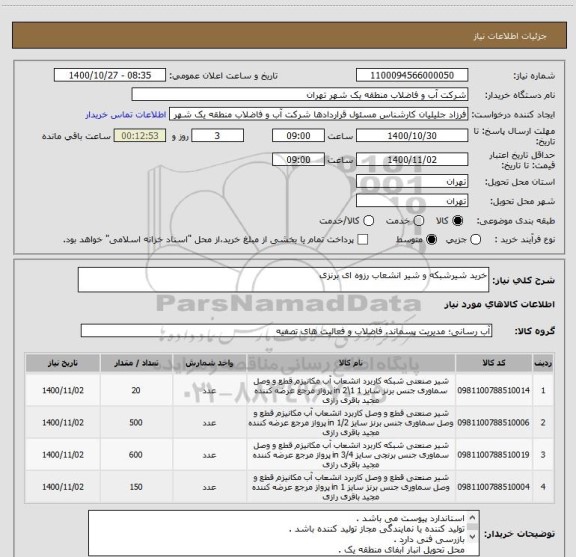This screenshot has height=557, width=576.
Task: Click the جزئیات اطلاعات نیاز page header
Action: (x=510, y=36)
